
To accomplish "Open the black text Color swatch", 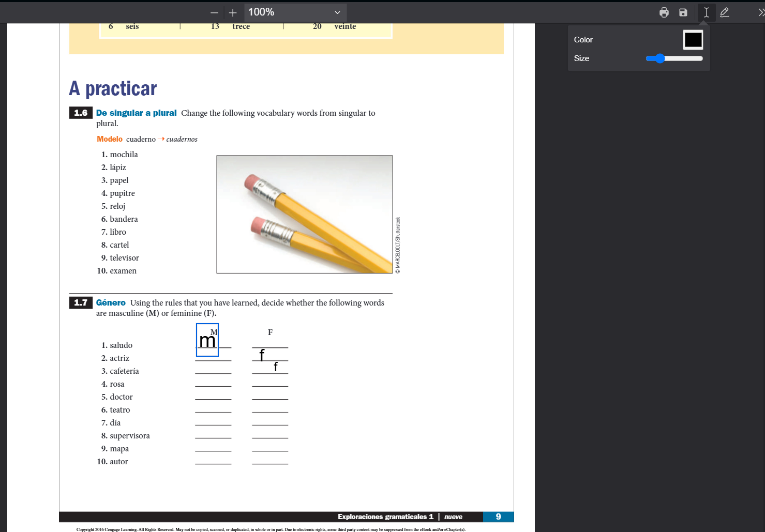I will point(693,40).
